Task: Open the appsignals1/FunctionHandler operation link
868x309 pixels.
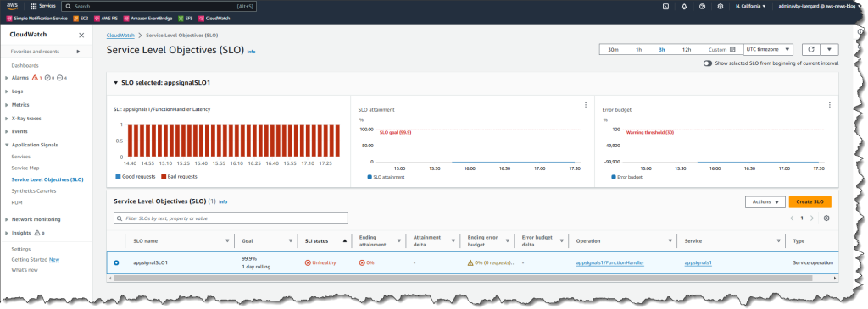Action: [x=610, y=262]
